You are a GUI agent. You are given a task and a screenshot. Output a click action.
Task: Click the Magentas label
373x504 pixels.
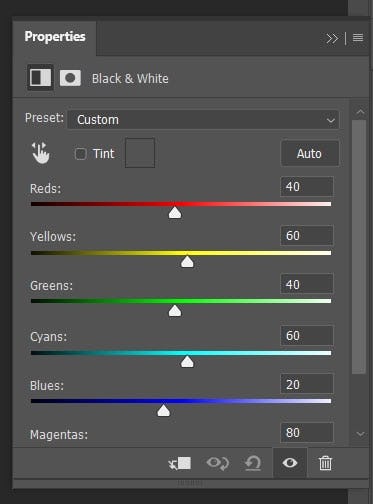coord(59,435)
